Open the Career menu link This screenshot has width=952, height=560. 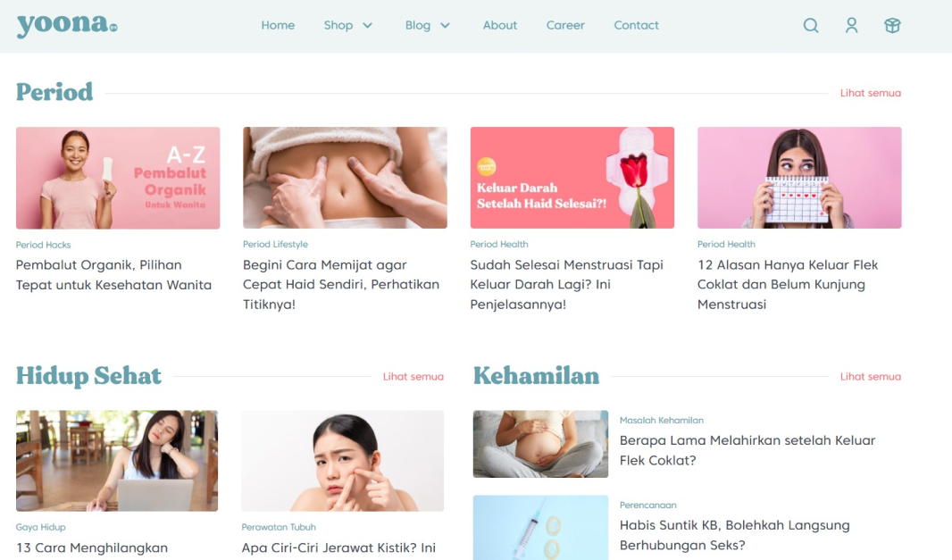(x=565, y=26)
